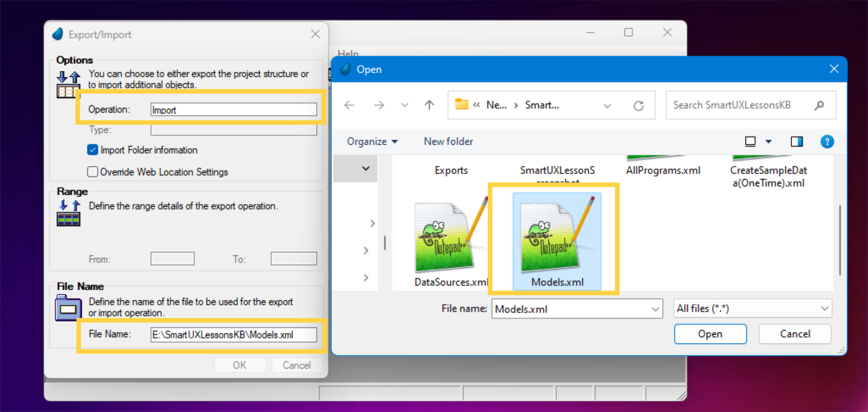Click the Open dialog File name box
The width and height of the screenshot is (868, 412).
tap(577, 309)
